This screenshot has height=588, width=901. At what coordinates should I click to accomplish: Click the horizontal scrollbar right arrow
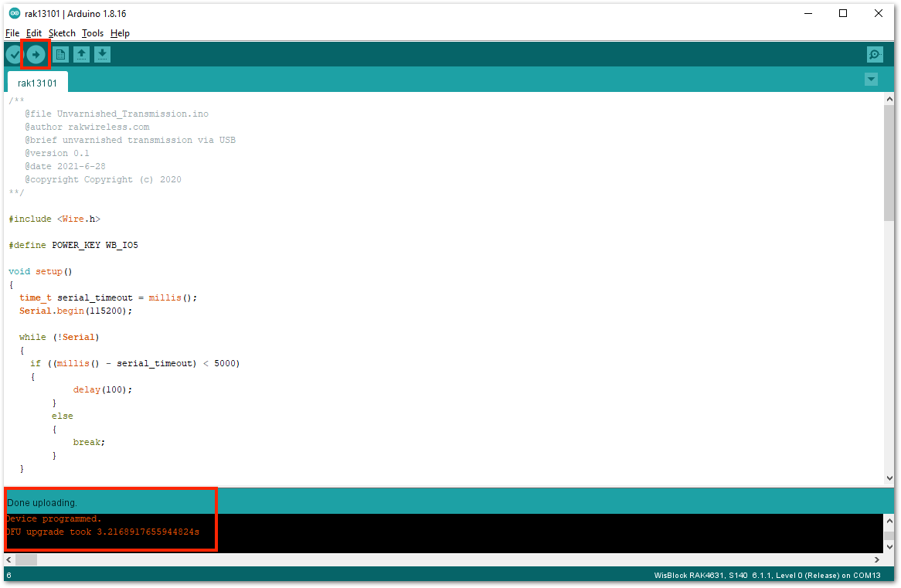[x=877, y=559]
